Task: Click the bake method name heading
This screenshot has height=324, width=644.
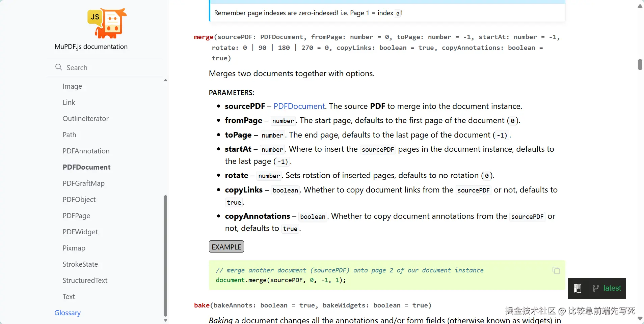Action: 202,305
